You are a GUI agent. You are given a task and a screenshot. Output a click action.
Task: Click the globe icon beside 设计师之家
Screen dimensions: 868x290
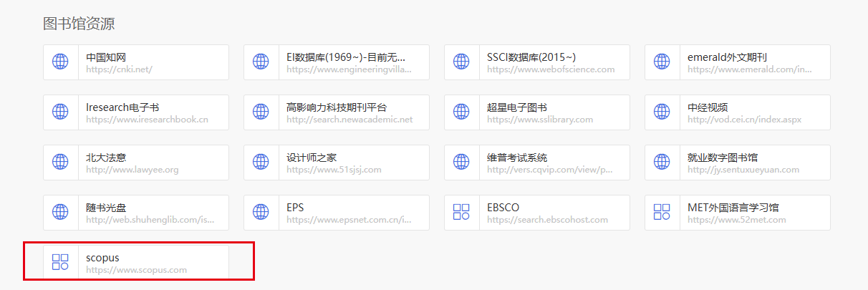coord(261,163)
